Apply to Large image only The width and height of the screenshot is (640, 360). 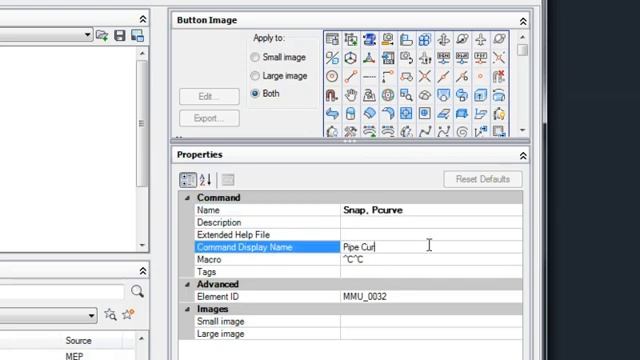pos(279,76)
